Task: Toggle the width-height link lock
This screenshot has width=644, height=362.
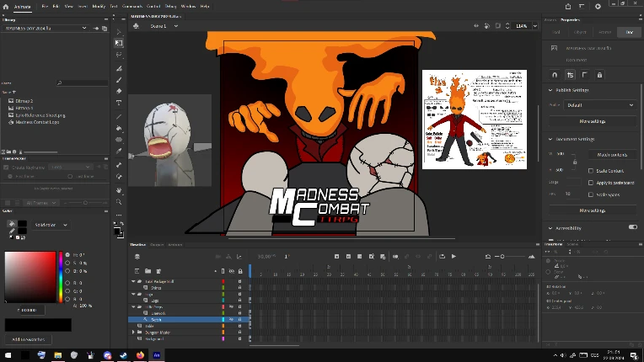Action: point(575,162)
